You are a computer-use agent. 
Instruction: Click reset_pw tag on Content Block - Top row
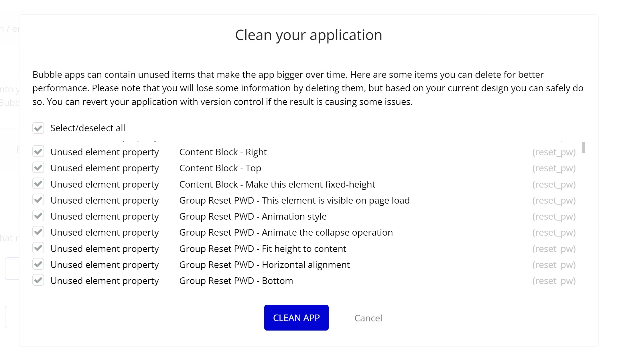[554, 168]
